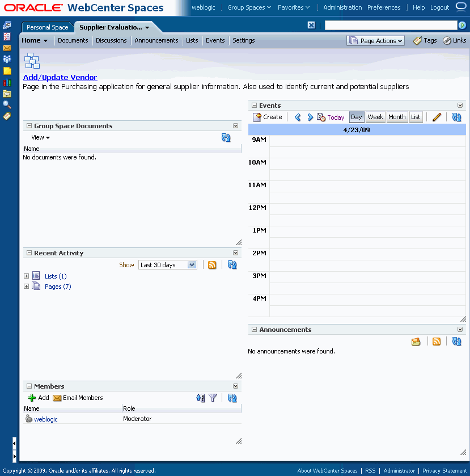Switch Events calendar to Week view

click(x=375, y=117)
